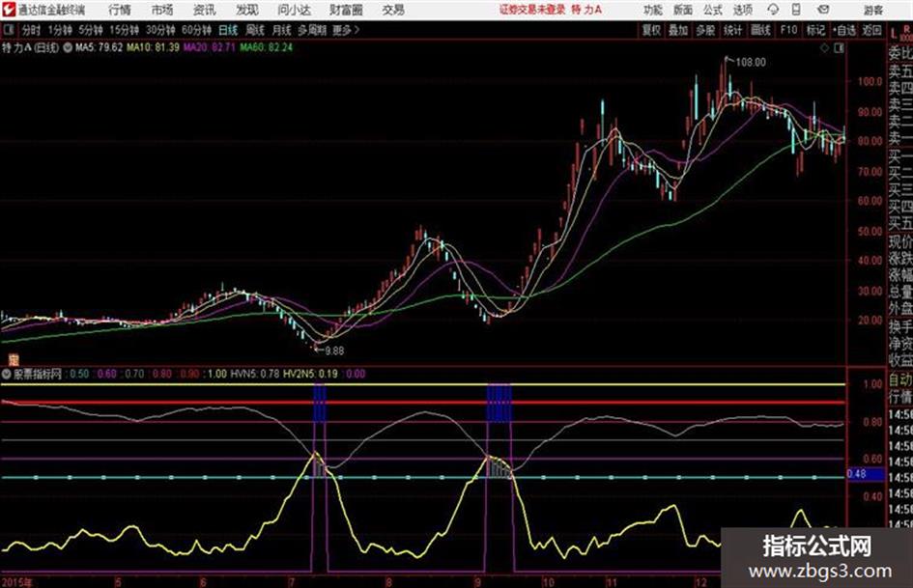The height and width of the screenshot is (588, 913).
Task: Switch to the 月线 monthly tab
Action: pos(282,30)
